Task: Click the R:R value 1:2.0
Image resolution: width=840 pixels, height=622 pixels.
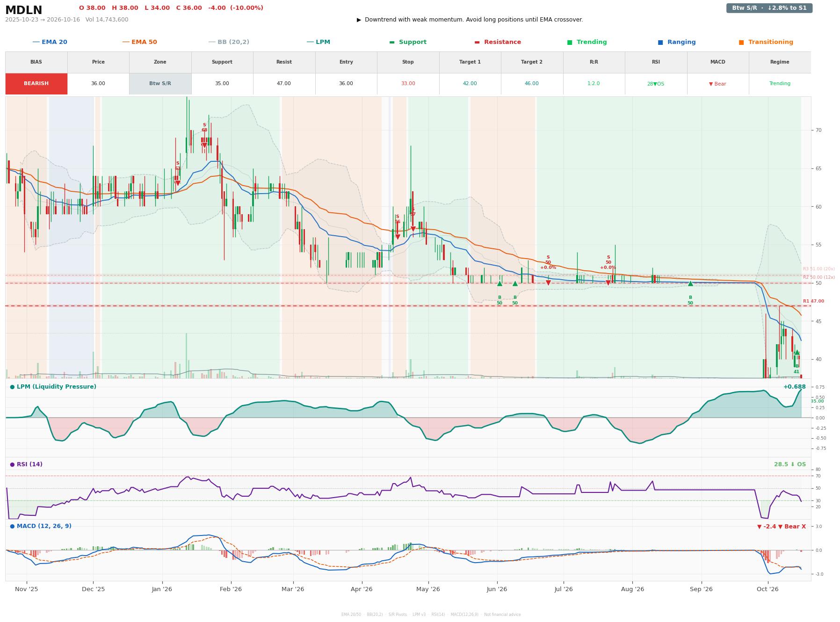Action: pyautogui.click(x=594, y=84)
